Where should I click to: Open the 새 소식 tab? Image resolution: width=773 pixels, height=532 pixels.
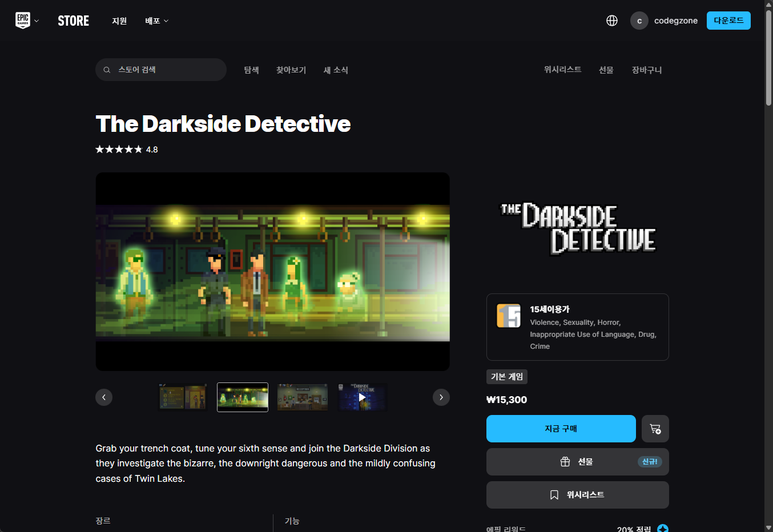336,70
